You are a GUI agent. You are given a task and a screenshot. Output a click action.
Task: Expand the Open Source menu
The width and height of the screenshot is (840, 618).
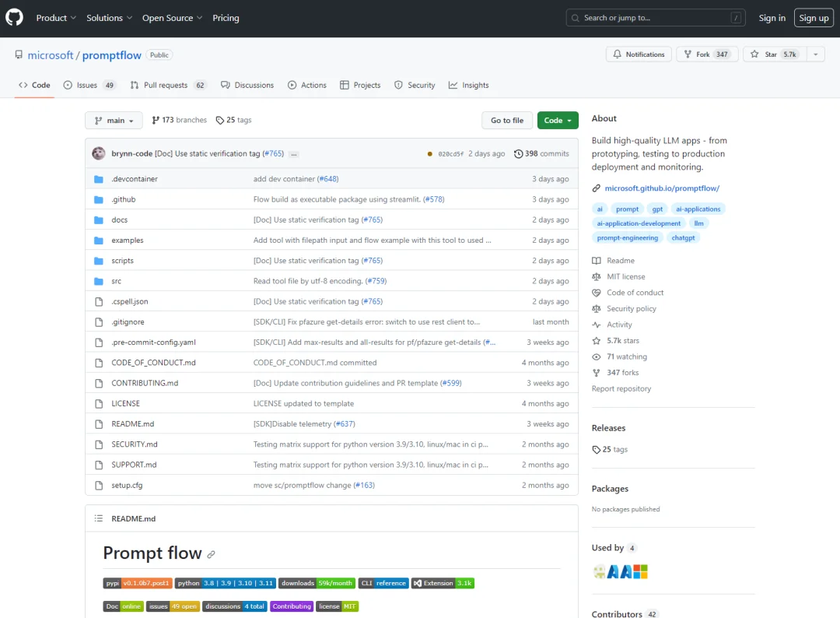click(x=173, y=18)
